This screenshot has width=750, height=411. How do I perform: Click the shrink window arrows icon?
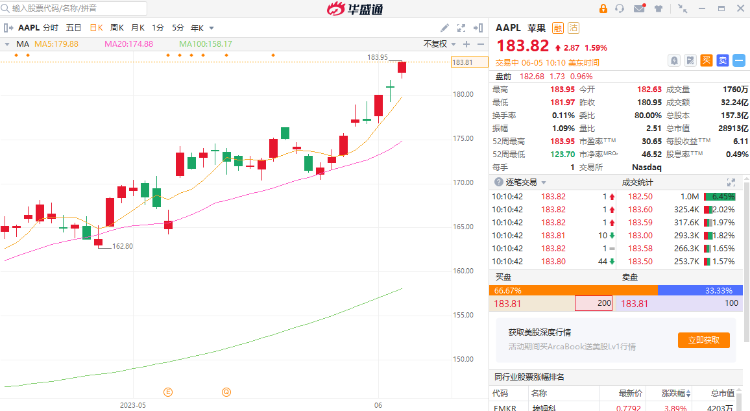[683, 9]
